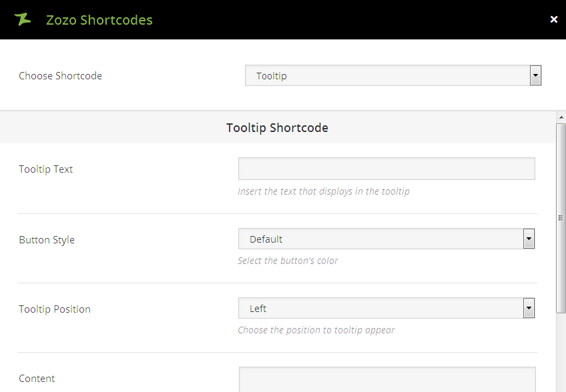Screen dimensions: 566x392
Task: Click the Choose Shortcode dropdown arrow
Action: click(535, 76)
